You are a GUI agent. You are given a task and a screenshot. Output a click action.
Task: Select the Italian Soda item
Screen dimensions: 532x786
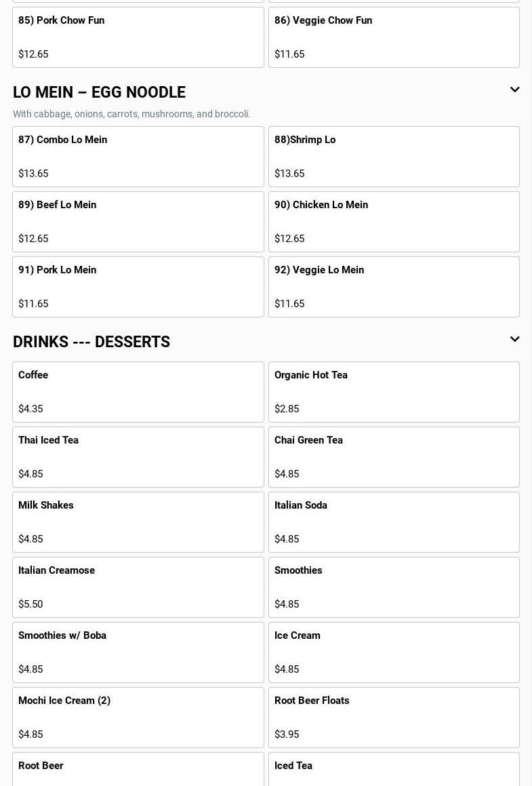pyautogui.click(x=394, y=522)
